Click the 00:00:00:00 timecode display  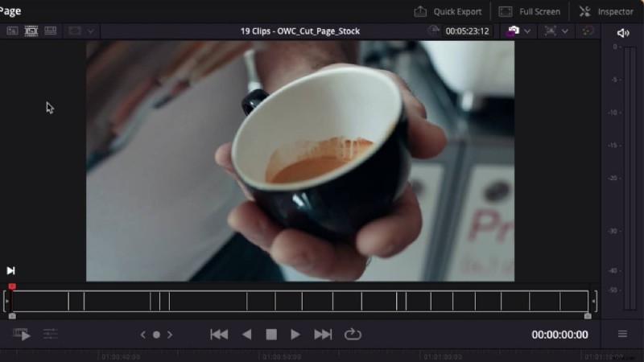559,335
